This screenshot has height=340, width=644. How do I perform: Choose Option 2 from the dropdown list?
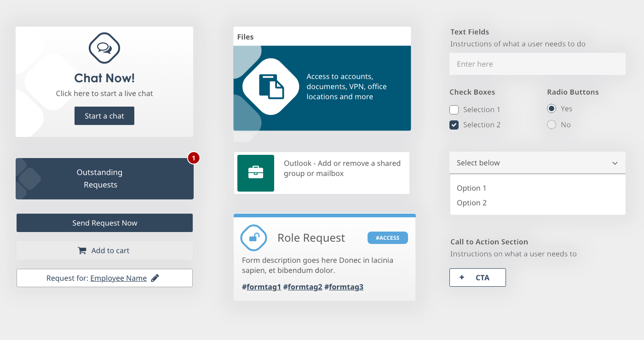tap(471, 203)
